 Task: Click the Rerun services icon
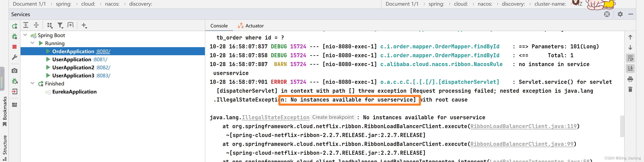coord(14,26)
